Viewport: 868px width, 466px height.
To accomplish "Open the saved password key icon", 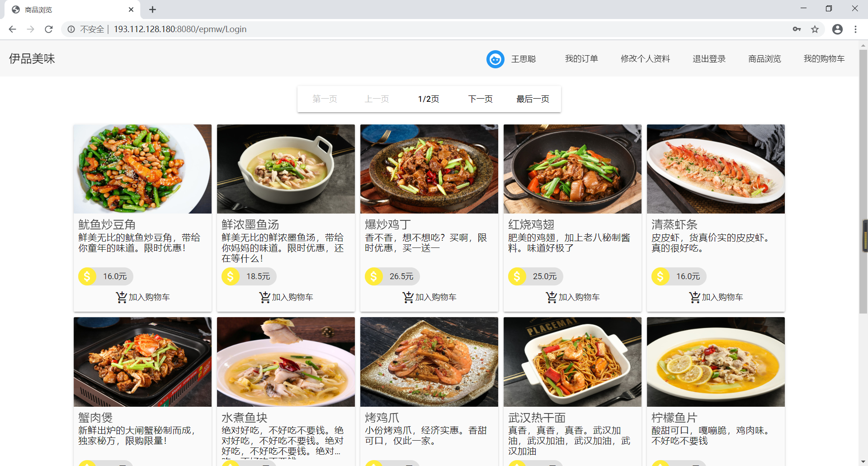I will (x=797, y=29).
